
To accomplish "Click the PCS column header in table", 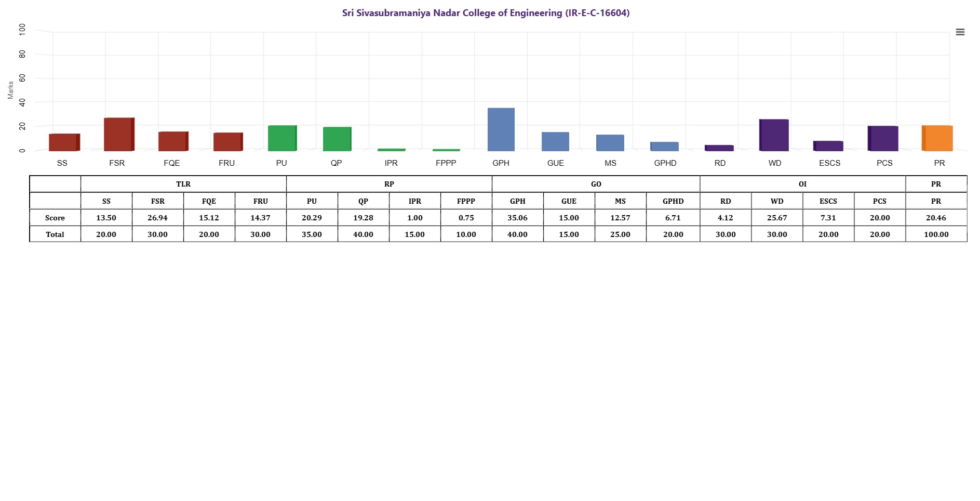I will click(x=880, y=201).
